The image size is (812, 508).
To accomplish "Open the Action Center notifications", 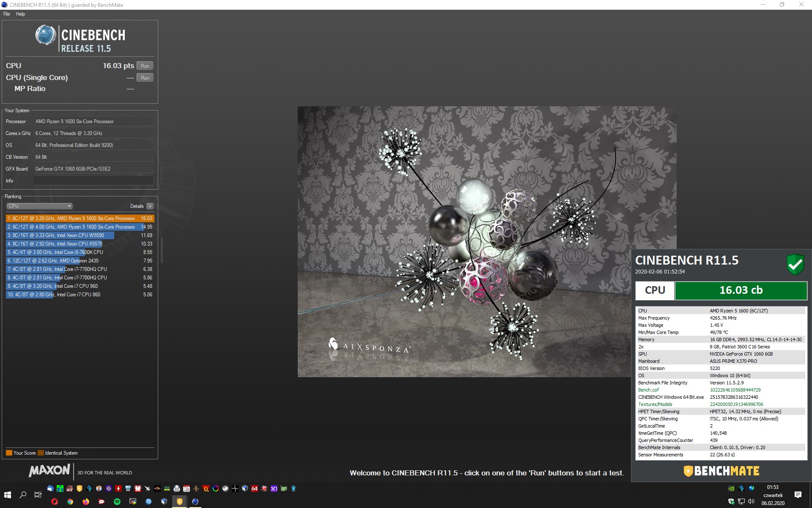I will click(x=798, y=495).
